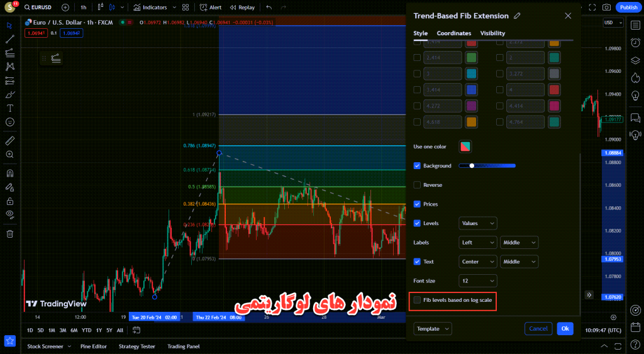Image resolution: width=644 pixels, height=354 pixels.
Task: Open the Style tab
Action: (420, 33)
